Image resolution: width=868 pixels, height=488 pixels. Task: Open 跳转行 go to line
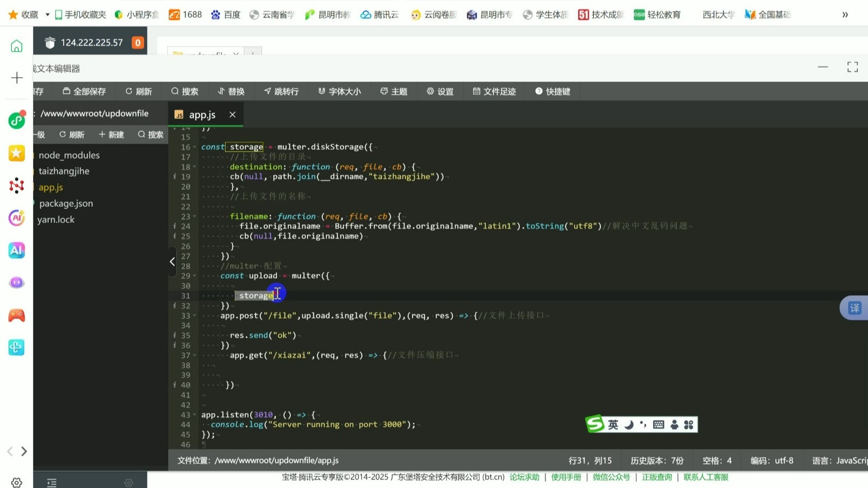point(281,92)
